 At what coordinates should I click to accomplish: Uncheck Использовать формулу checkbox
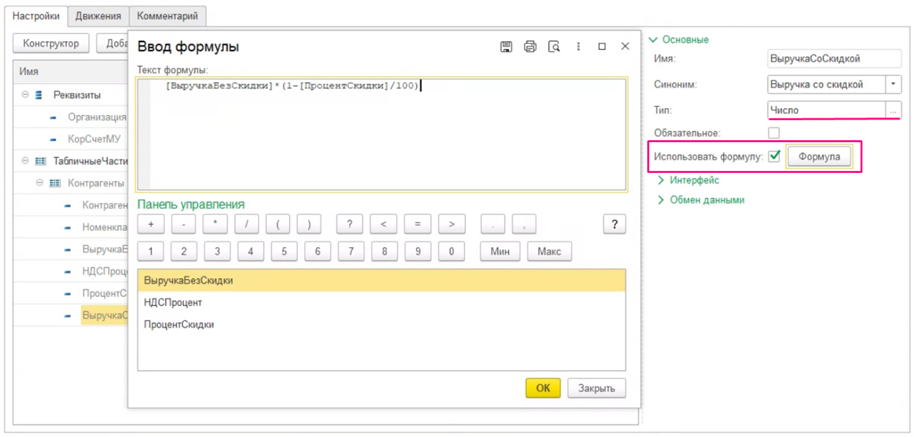[x=775, y=156]
